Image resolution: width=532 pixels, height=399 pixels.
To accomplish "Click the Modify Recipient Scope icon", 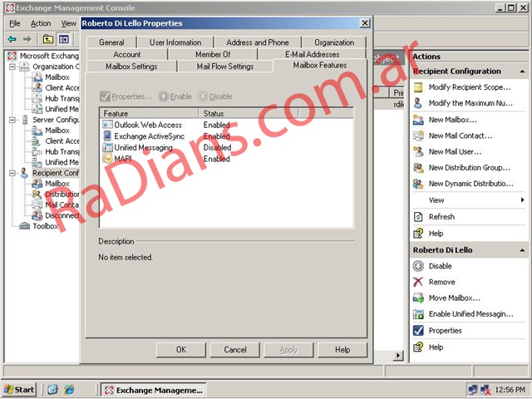I will pos(419,87).
